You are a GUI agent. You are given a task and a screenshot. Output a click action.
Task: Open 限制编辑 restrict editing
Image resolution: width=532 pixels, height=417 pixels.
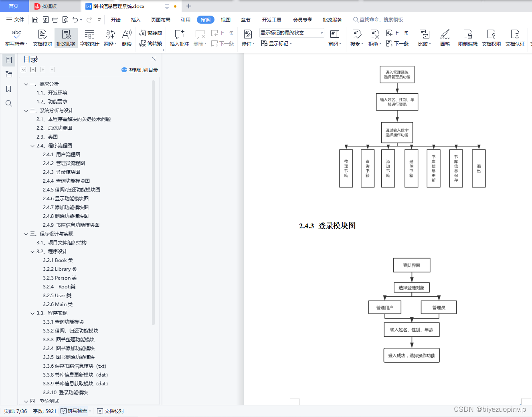click(x=467, y=38)
